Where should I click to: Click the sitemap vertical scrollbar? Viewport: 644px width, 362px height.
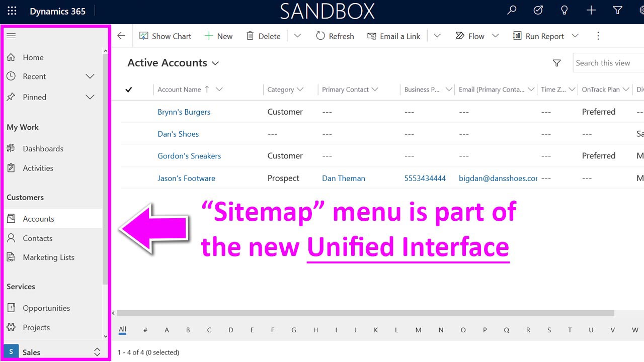(105, 168)
